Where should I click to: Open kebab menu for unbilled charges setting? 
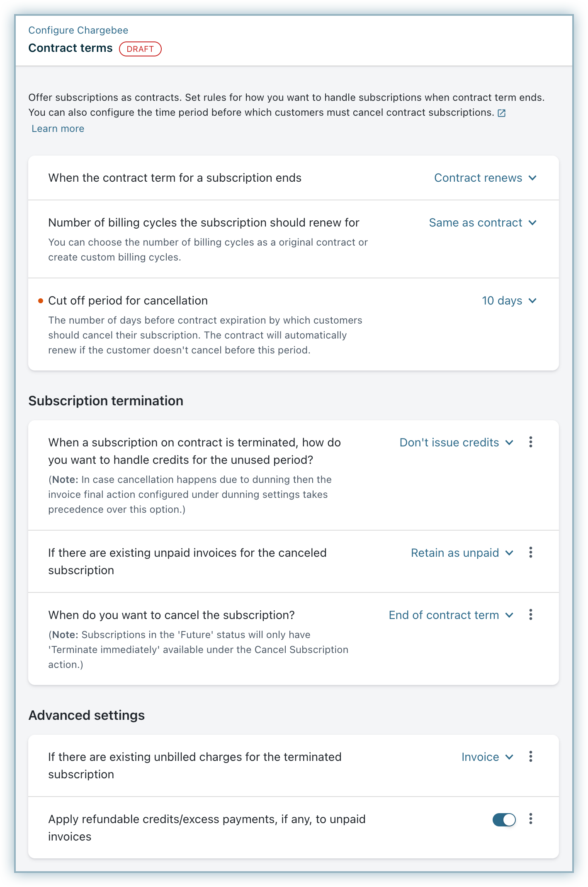(530, 757)
